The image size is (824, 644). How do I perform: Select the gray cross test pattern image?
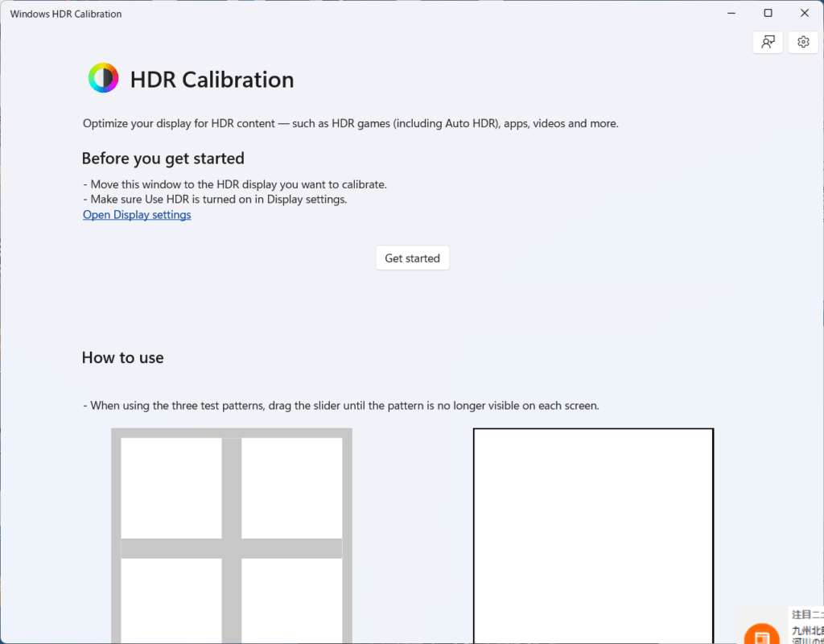point(232,535)
